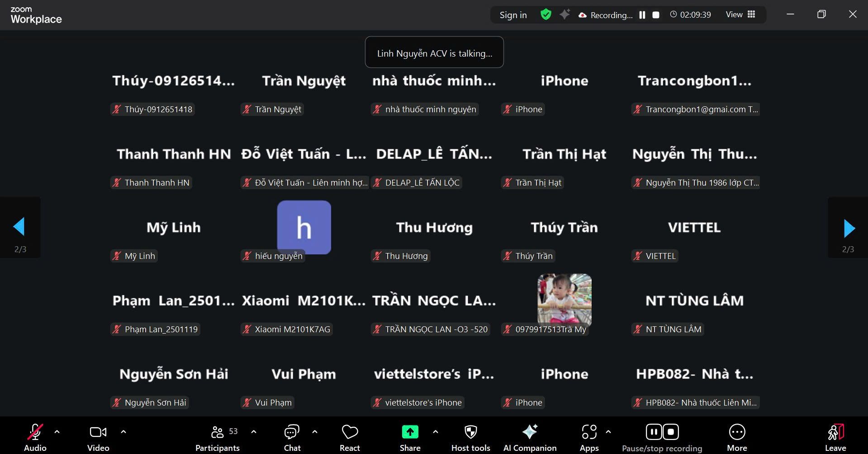Screen dimensions: 868x454
Task: Pause the recording in top bar
Action: 642,15
